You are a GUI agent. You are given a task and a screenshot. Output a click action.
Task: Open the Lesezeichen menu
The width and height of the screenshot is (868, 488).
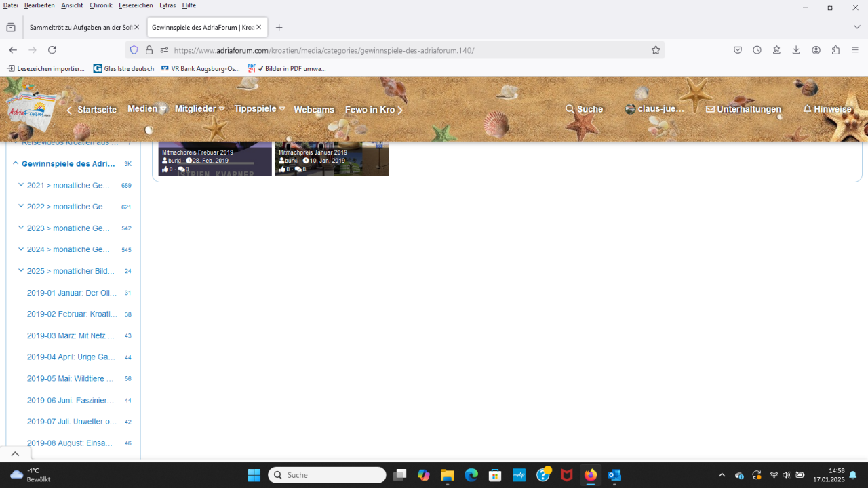pos(136,5)
